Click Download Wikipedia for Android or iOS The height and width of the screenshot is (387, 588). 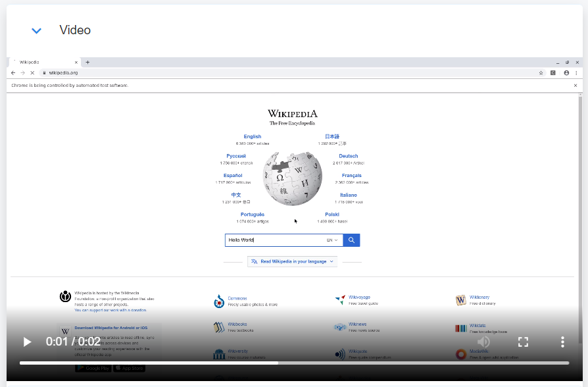(111, 328)
